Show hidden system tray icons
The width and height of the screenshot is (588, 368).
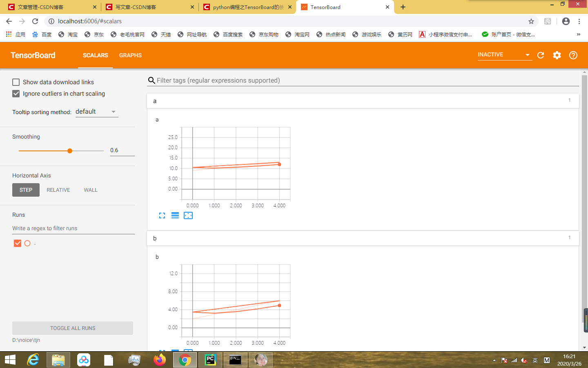(x=494, y=360)
